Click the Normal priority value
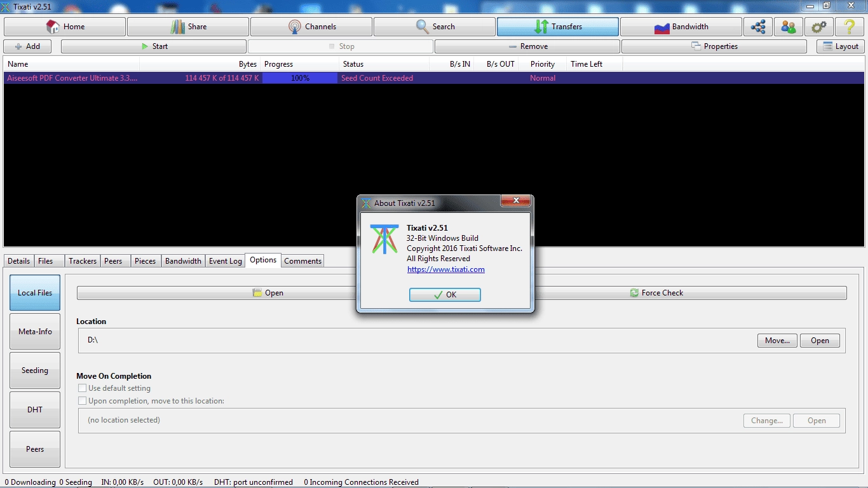The width and height of the screenshot is (868, 488). [x=543, y=78]
